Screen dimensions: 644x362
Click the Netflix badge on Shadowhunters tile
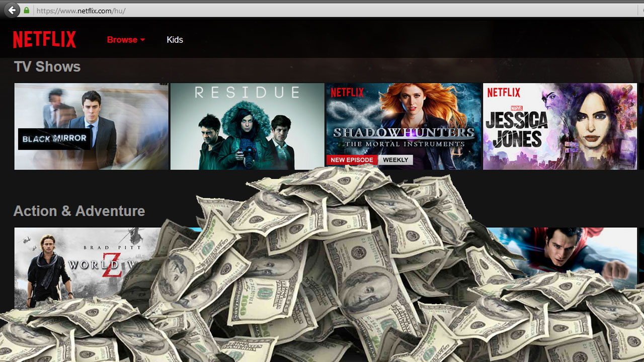click(347, 93)
